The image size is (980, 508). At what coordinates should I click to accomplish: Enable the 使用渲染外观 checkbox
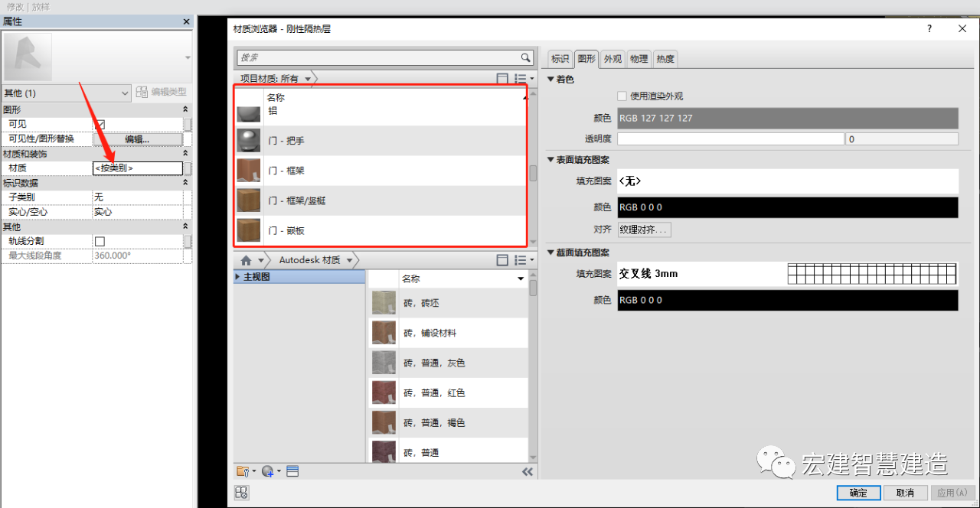(622, 96)
